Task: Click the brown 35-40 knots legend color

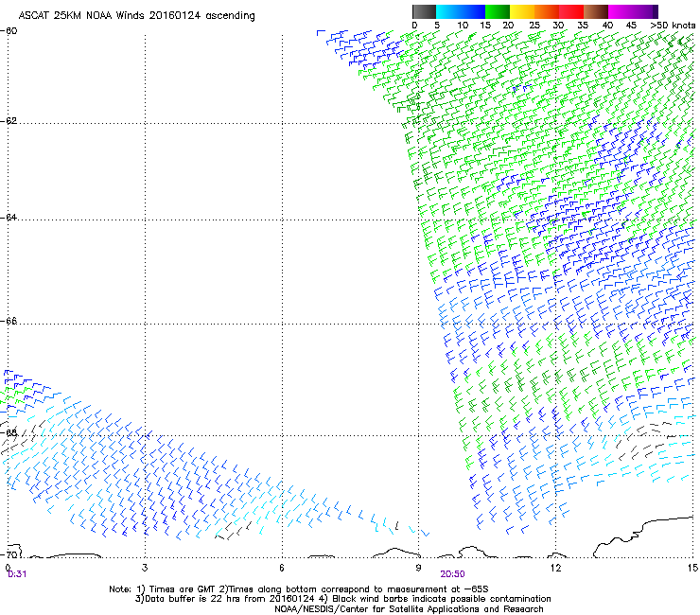Action: click(596, 11)
